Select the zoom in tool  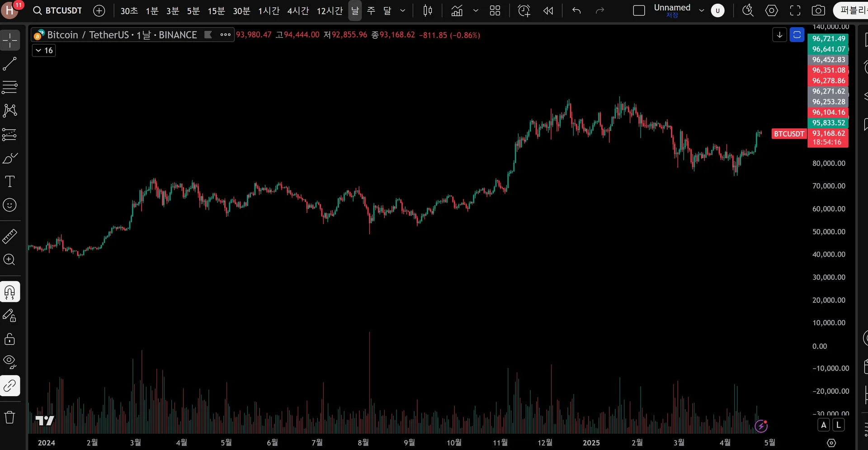10,259
